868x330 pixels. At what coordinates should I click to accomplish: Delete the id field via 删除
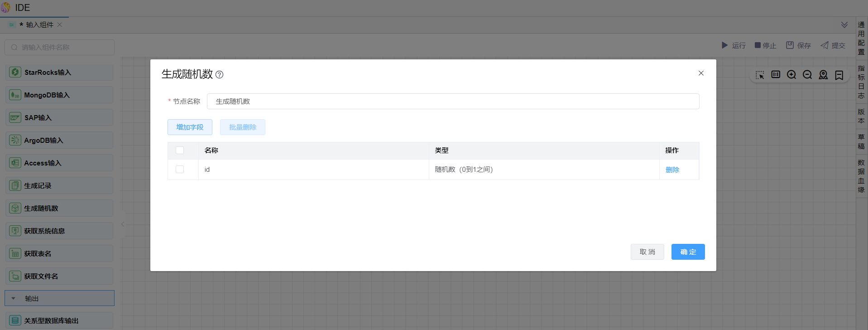point(672,170)
